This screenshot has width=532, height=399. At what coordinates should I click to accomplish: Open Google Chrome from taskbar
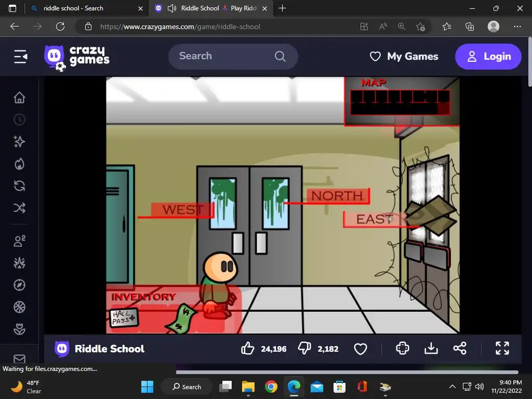click(271, 387)
